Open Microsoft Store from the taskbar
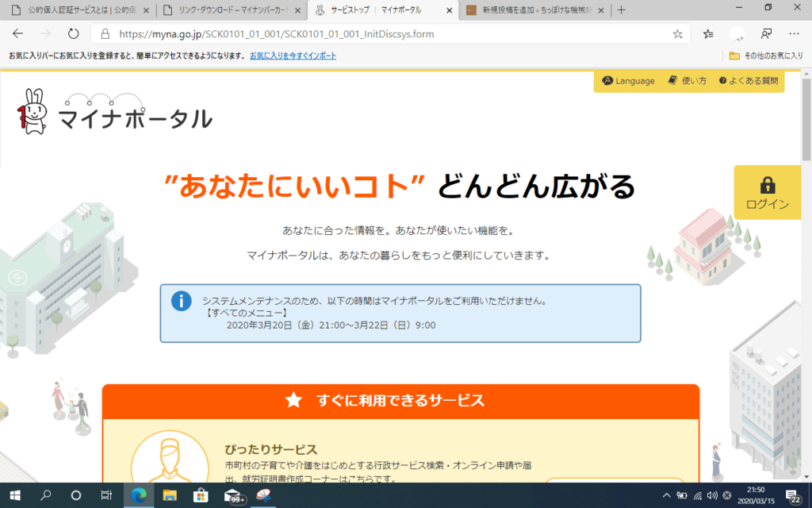 point(201,495)
